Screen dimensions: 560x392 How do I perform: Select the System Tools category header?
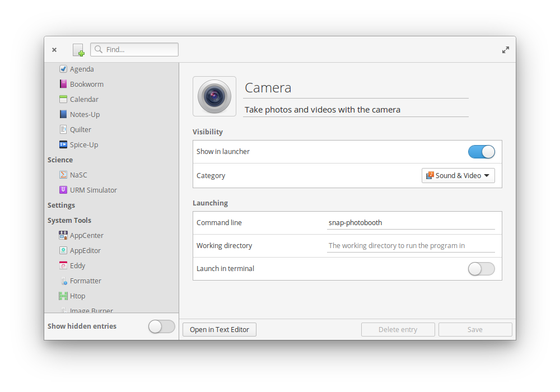69,220
